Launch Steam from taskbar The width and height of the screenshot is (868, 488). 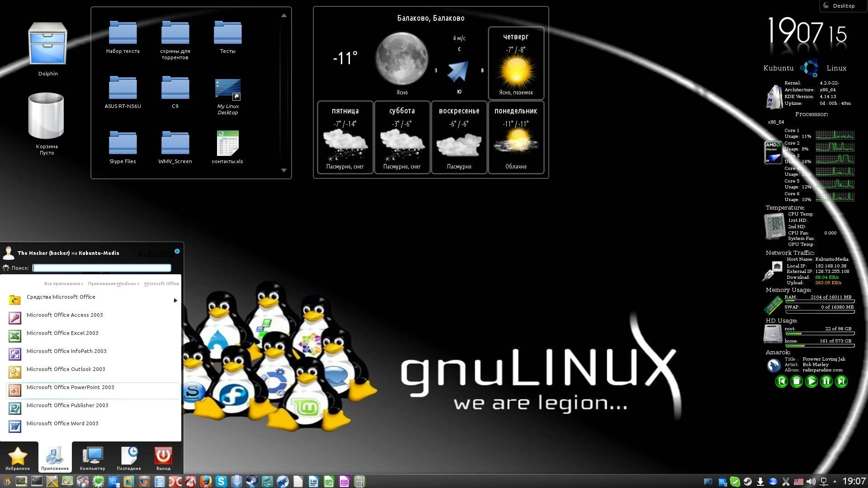(252, 482)
